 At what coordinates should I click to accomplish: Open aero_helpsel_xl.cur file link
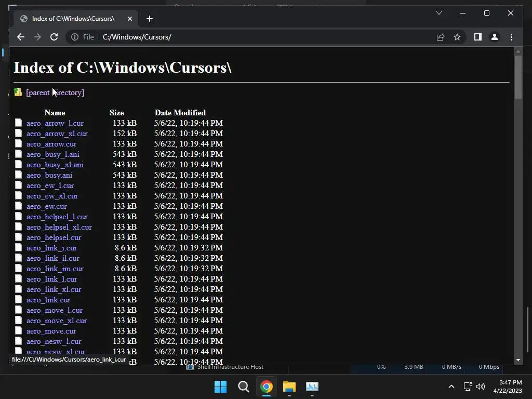click(x=59, y=228)
